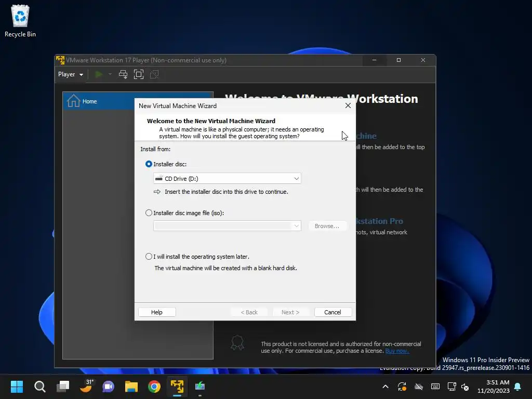Open the CD Drive (D:) dropdown
This screenshot has height=399, width=532.
tap(227, 179)
